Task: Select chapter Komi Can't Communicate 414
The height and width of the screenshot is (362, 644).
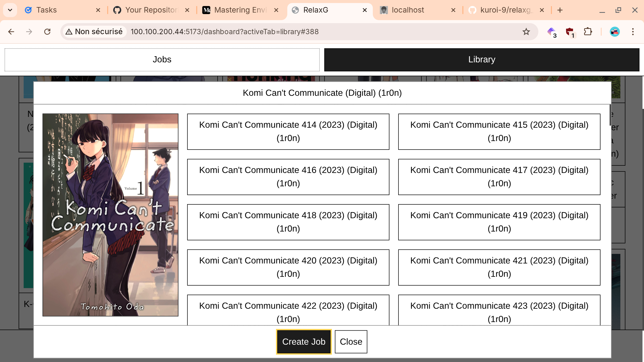Action: 288,131
